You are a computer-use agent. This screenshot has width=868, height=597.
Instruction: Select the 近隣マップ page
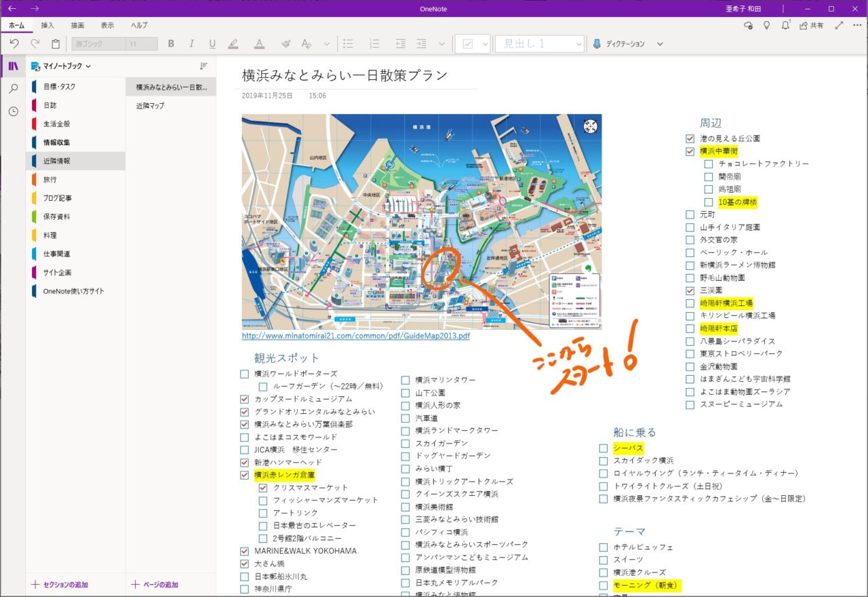click(150, 106)
